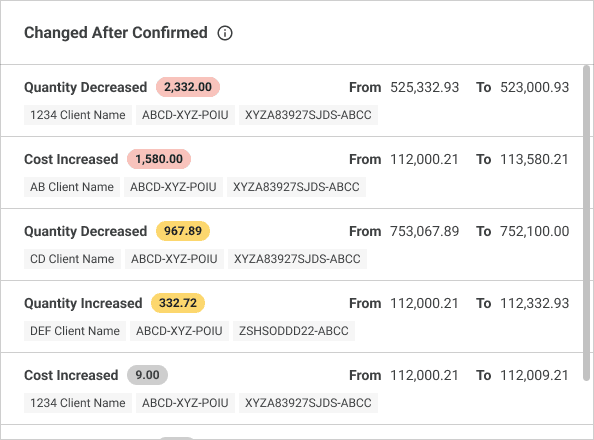Click the ZSHSODDD22-ABCC code tag
The image size is (594, 440).
294,331
